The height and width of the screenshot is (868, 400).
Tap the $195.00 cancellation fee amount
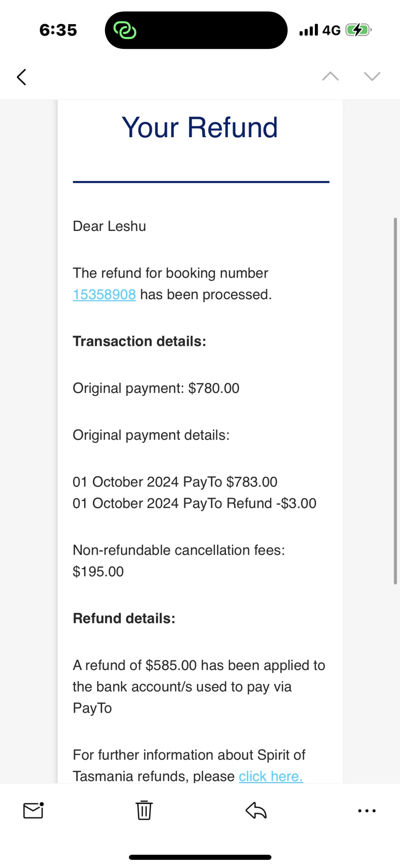[x=98, y=572]
